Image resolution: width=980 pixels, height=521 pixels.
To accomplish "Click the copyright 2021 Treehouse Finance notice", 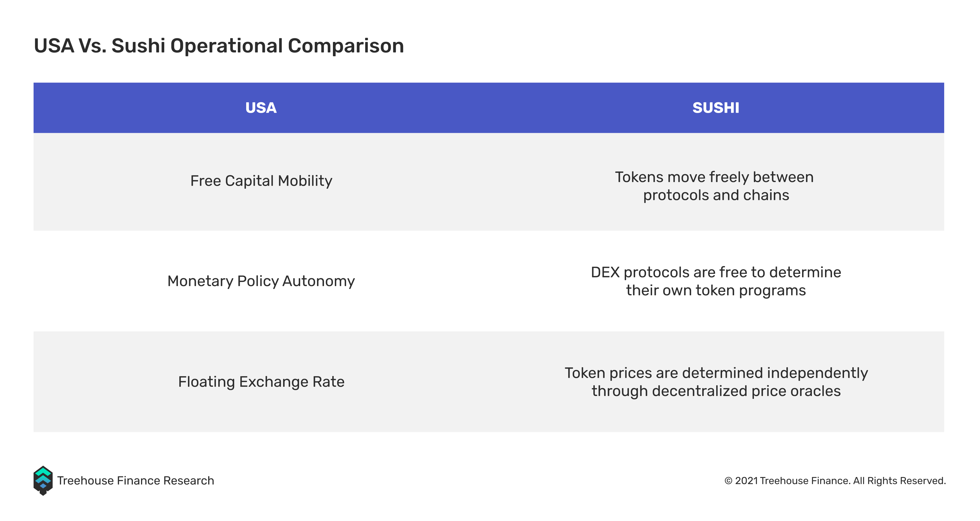I will 835,481.
